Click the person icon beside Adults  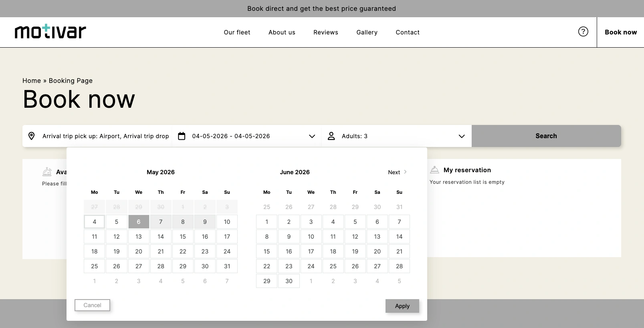point(331,136)
